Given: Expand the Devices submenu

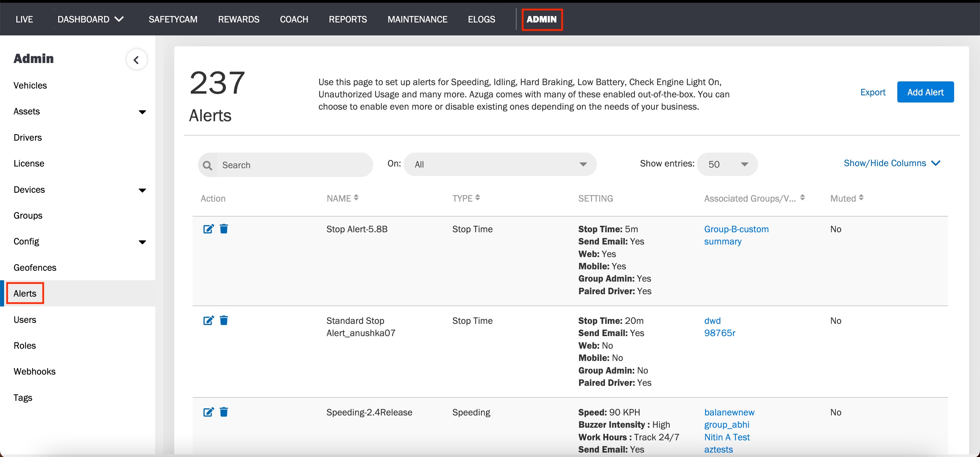Looking at the screenshot, I should click(142, 190).
